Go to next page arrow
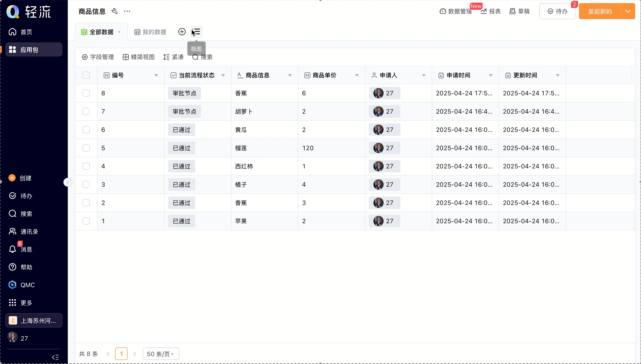 [x=135, y=354]
